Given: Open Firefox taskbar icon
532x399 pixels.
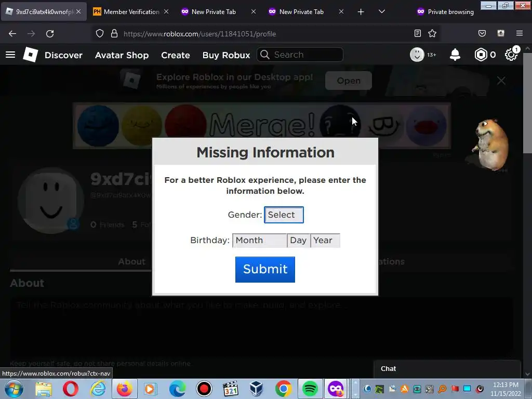Looking at the screenshot, I should 124,389.
